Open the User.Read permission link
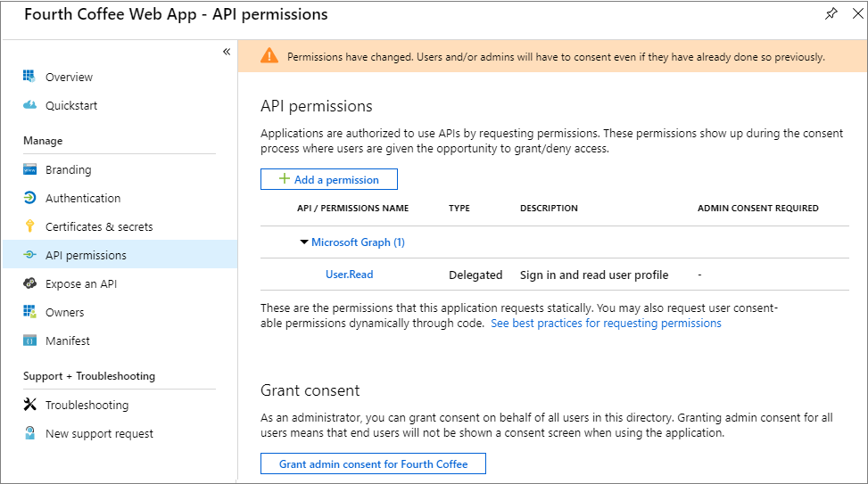Image resolution: width=868 pixels, height=484 pixels. pos(350,274)
